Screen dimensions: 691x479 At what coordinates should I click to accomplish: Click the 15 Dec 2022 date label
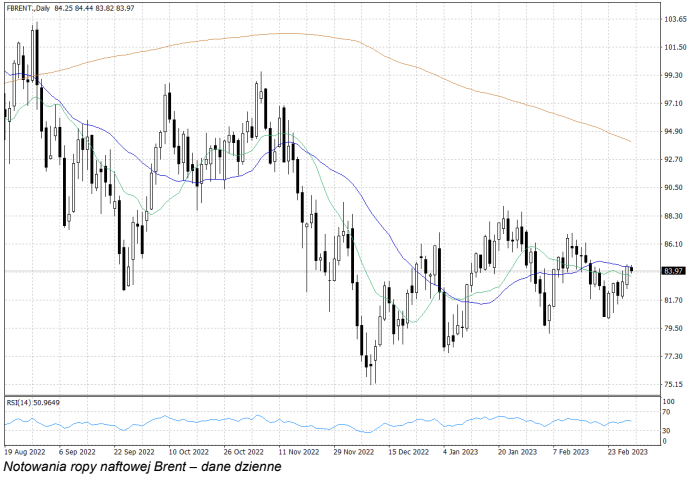pos(408,451)
